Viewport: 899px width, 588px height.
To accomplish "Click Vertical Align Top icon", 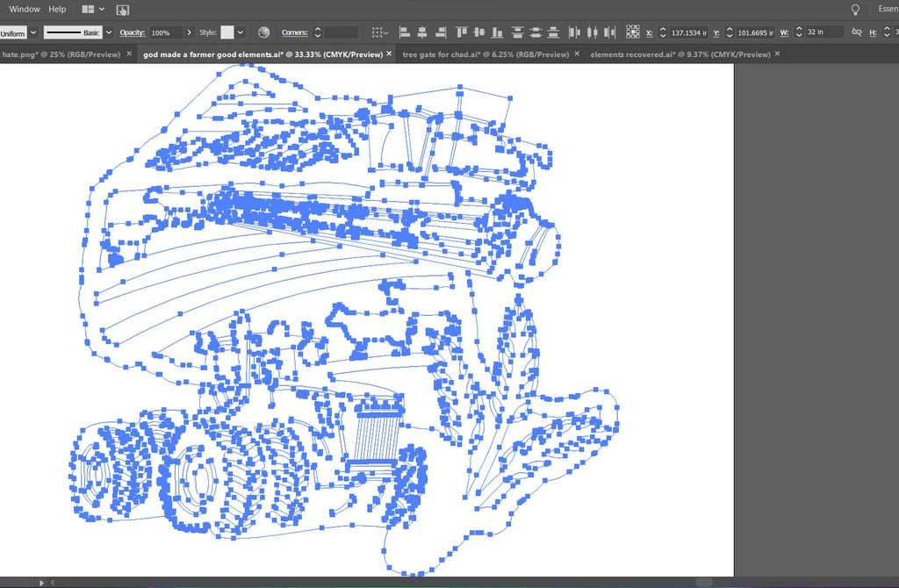I will [462, 32].
